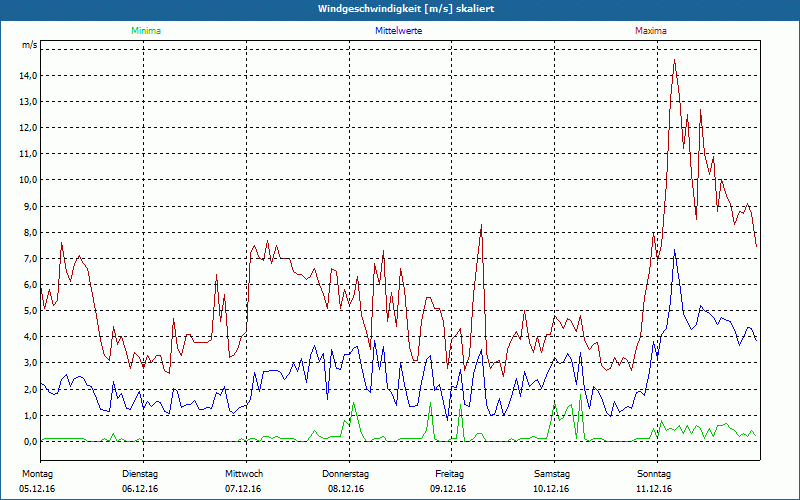
Task: Click the 9,0 y-axis value
Action: (x=30, y=206)
